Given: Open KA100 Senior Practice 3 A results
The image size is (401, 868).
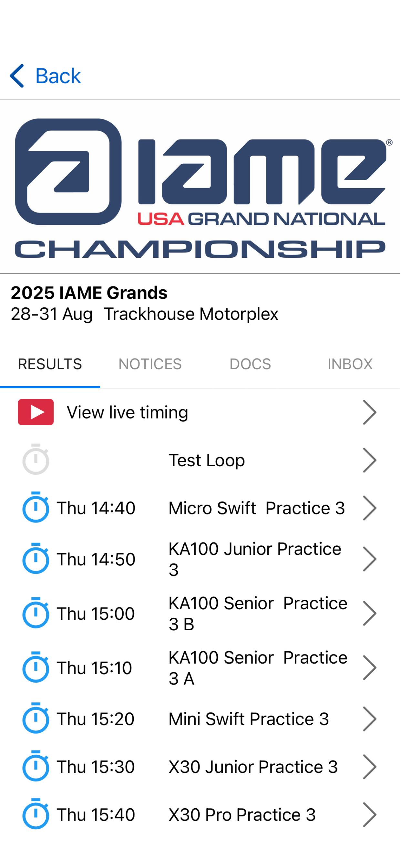Looking at the screenshot, I should [x=200, y=667].
